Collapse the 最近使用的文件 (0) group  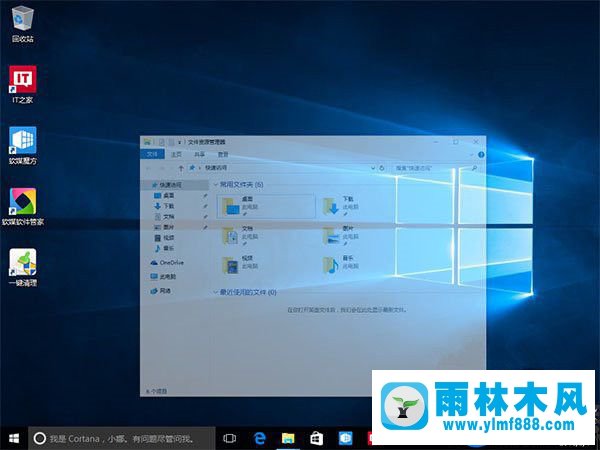click(216, 293)
